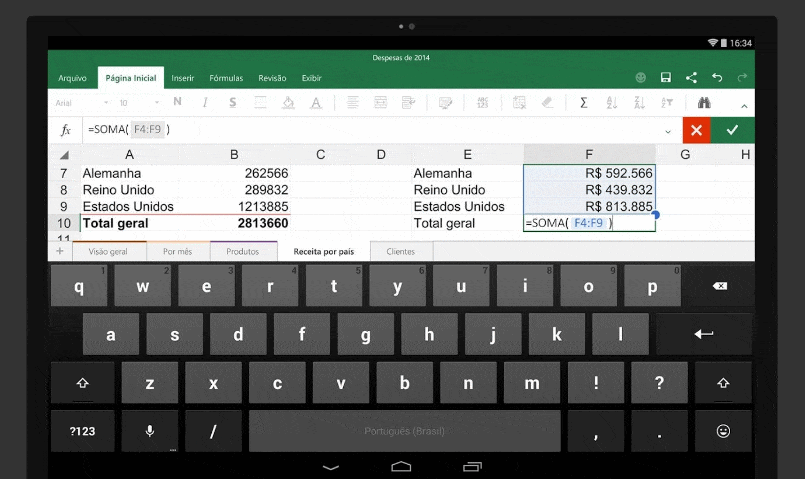Tap the smiley feedback icon in the title bar
The image size is (805, 479).
pos(640,78)
